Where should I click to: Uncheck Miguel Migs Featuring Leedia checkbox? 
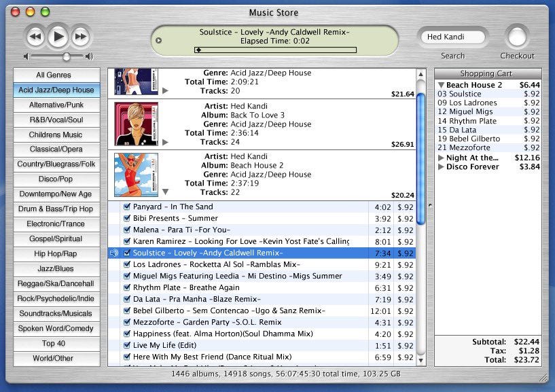[x=127, y=276]
